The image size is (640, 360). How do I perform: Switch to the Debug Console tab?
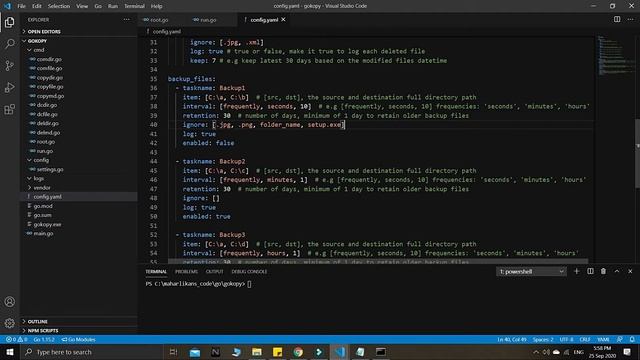pyautogui.click(x=249, y=271)
